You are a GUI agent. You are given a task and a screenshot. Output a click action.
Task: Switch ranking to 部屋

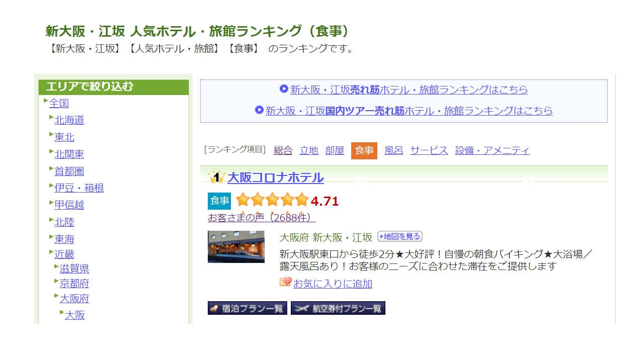[335, 150]
